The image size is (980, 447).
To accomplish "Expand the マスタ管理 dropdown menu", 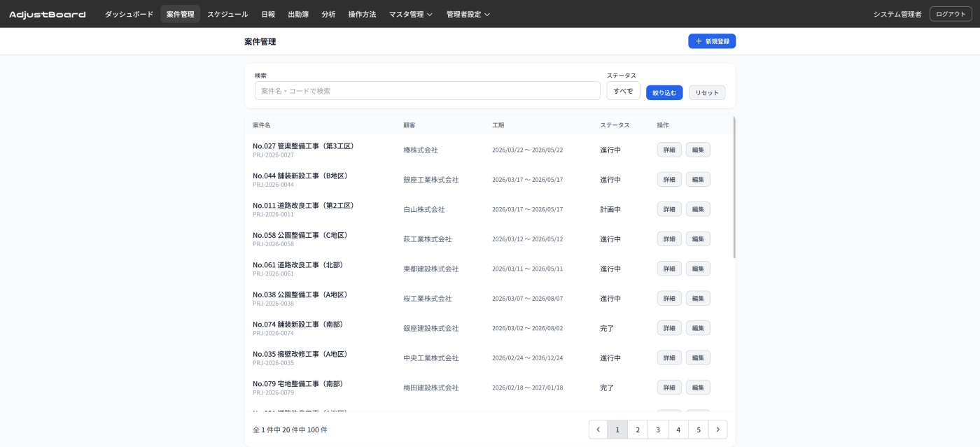I will pyautogui.click(x=411, y=14).
